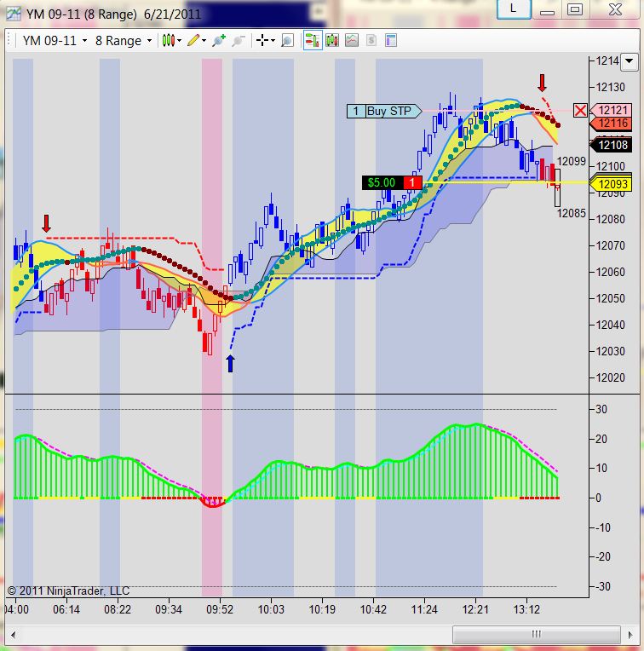Open the chart style candlestick tool
This screenshot has width=644, height=651.
pyautogui.click(x=168, y=40)
